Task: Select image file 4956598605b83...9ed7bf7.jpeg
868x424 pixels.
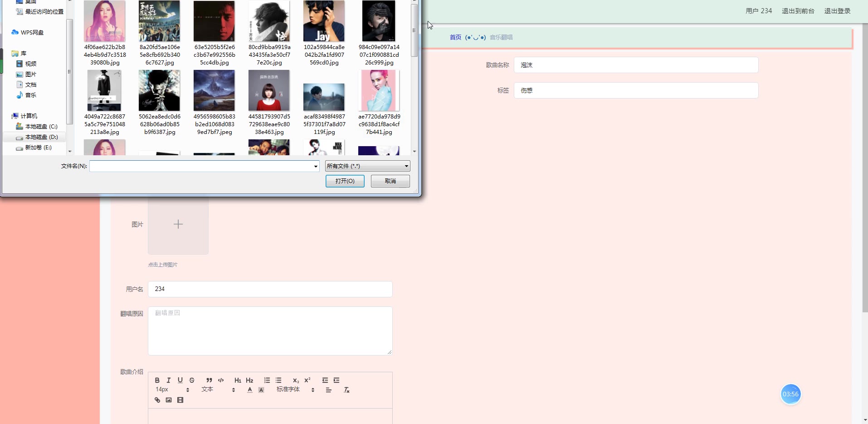Action: coord(215,103)
